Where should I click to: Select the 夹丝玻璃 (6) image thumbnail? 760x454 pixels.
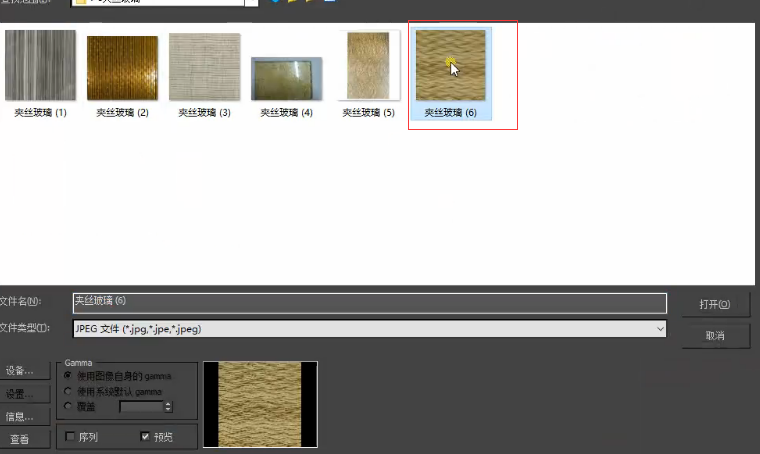450,66
